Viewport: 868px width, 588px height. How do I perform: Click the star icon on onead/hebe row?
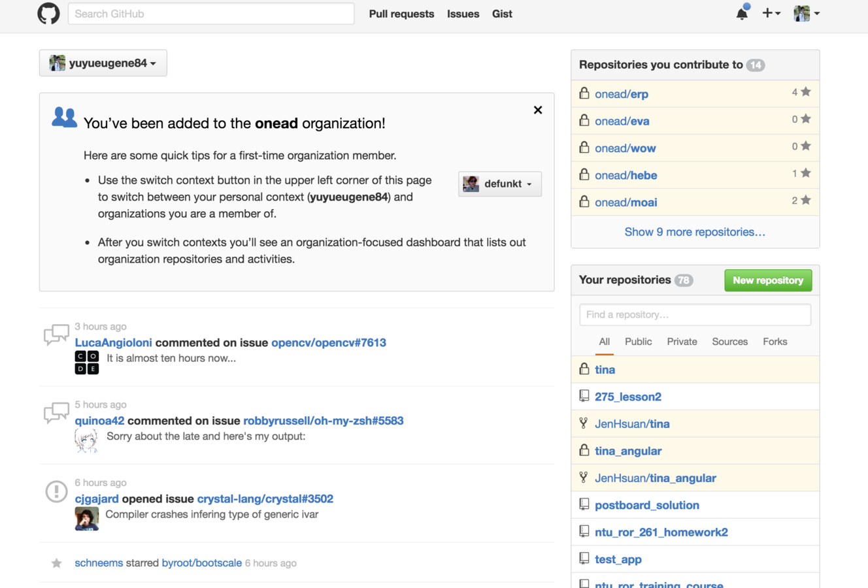(806, 173)
